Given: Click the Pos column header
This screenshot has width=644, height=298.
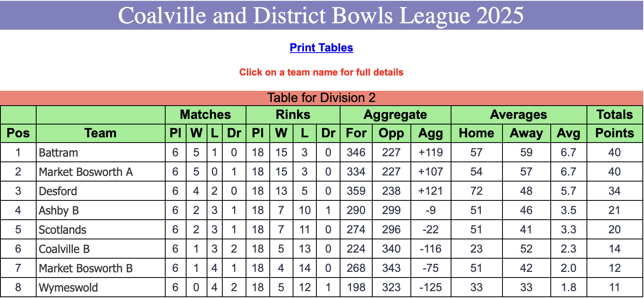Looking at the screenshot, I should [18, 133].
